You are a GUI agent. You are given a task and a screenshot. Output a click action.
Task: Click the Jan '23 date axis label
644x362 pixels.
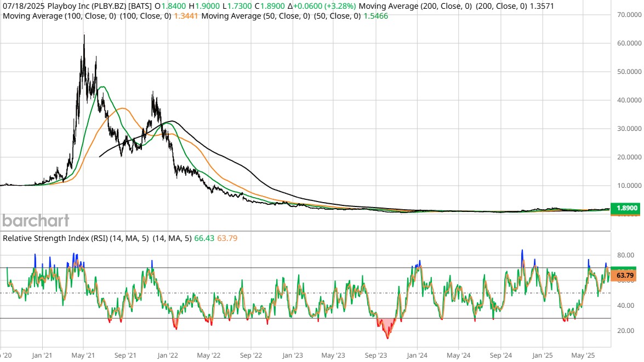click(293, 355)
